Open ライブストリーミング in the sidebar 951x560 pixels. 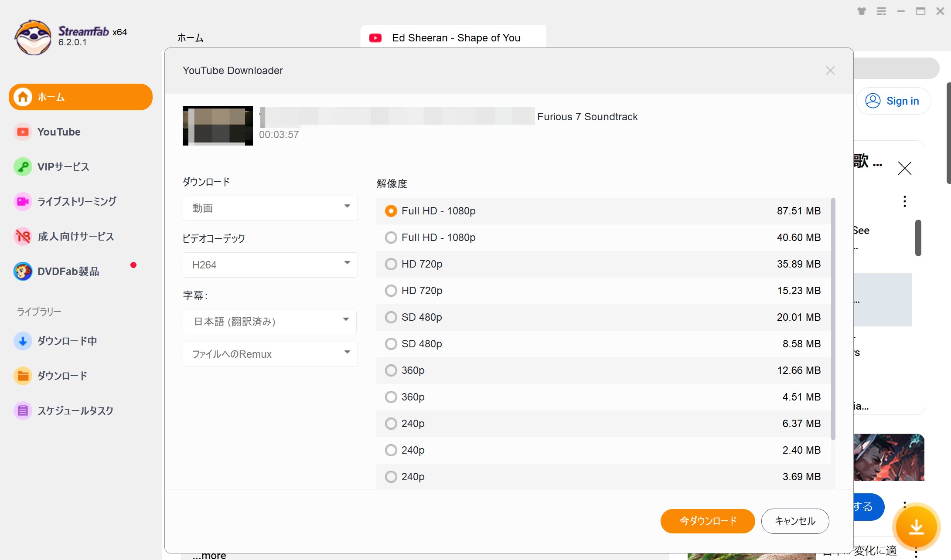[x=81, y=201]
